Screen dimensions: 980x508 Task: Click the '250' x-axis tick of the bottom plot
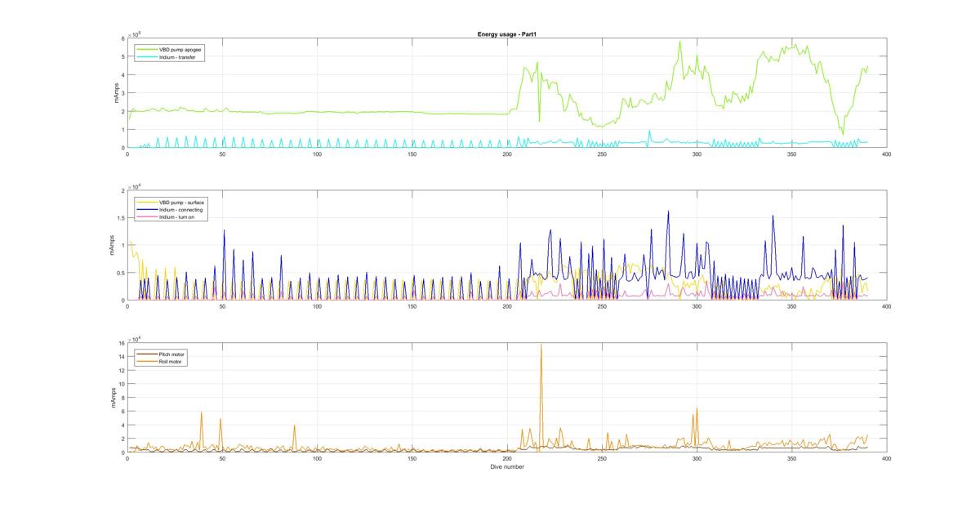pyautogui.click(x=602, y=458)
